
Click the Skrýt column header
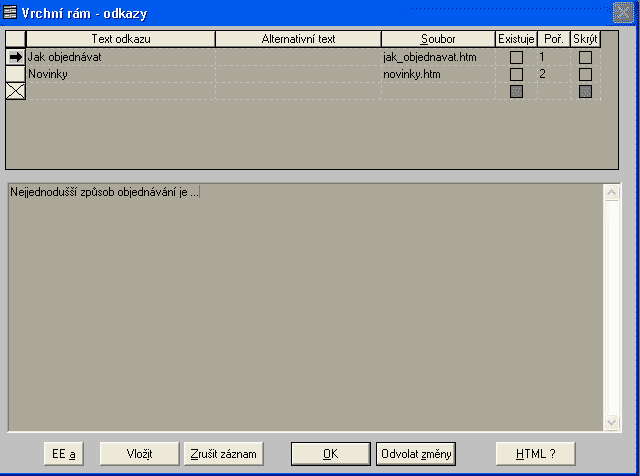pos(585,39)
